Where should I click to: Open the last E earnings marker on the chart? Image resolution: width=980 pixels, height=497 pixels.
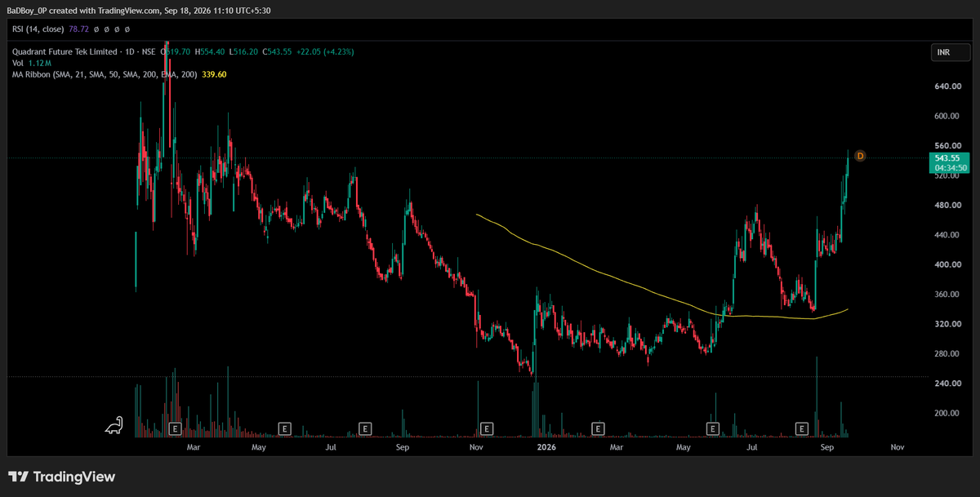(x=802, y=428)
